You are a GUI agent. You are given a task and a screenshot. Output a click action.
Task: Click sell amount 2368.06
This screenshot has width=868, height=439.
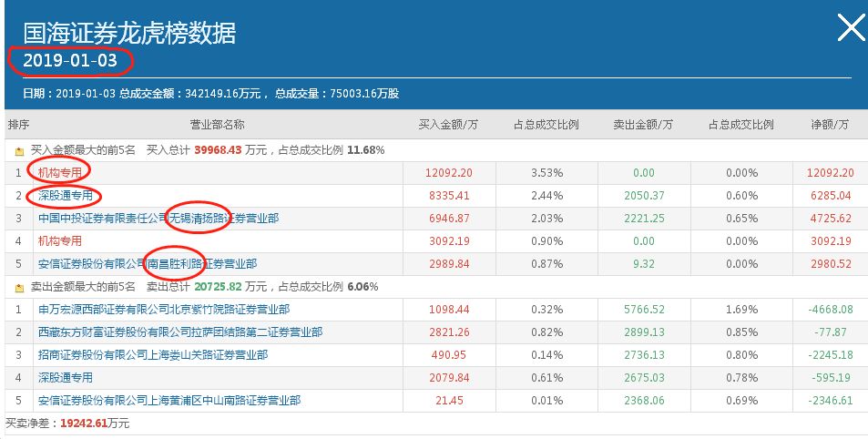(x=644, y=400)
